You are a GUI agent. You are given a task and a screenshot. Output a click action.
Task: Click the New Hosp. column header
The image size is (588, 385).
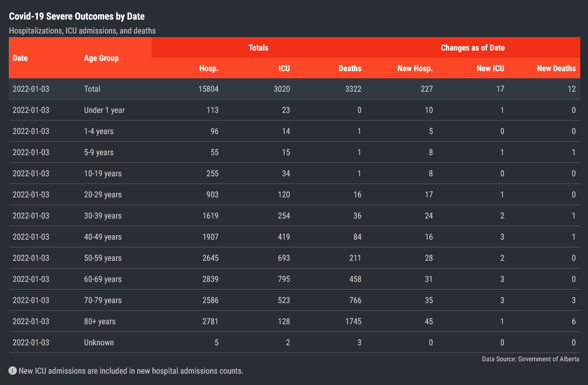click(x=415, y=68)
